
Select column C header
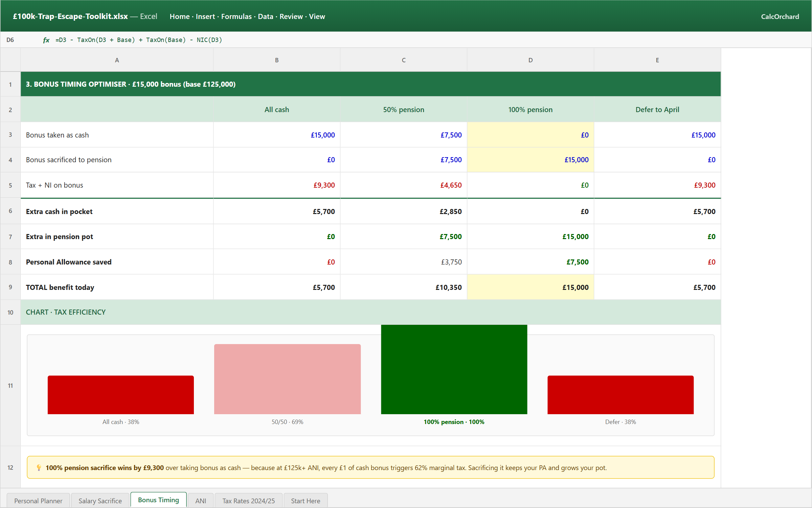pos(404,60)
